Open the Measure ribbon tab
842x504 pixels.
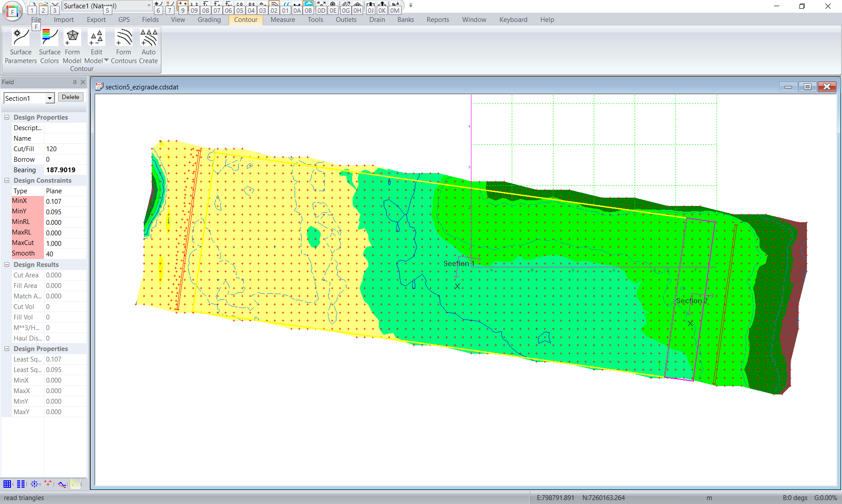click(x=282, y=20)
